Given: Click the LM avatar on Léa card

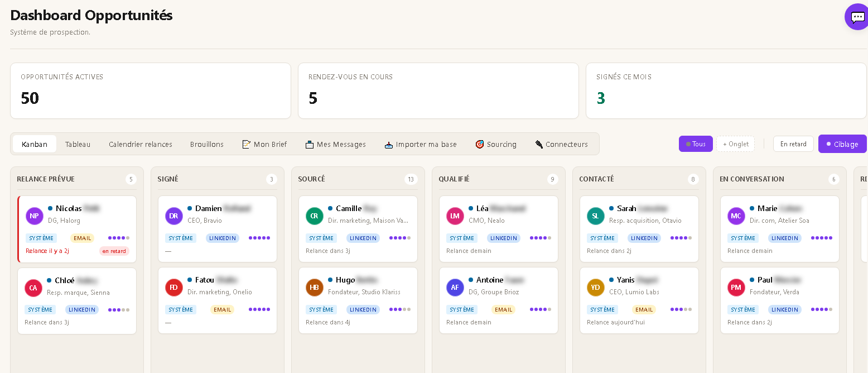Looking at the screenshot, I should (x=455, y=216).
